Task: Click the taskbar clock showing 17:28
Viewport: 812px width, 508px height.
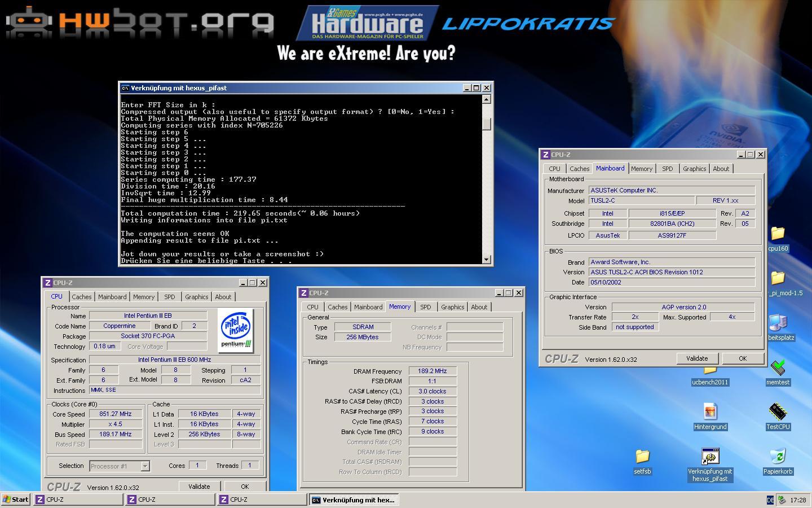Action: [x=798, y=500]
